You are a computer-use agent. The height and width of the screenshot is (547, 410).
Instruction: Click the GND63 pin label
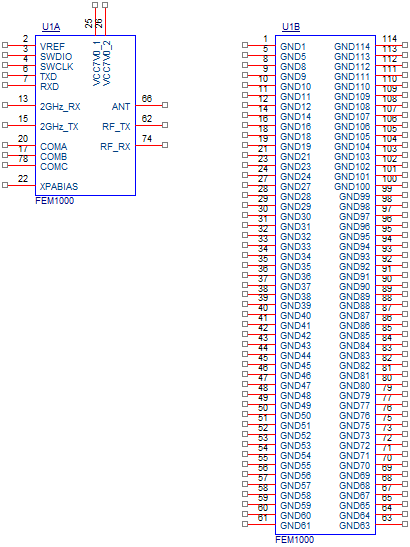(x=354, y=526)
